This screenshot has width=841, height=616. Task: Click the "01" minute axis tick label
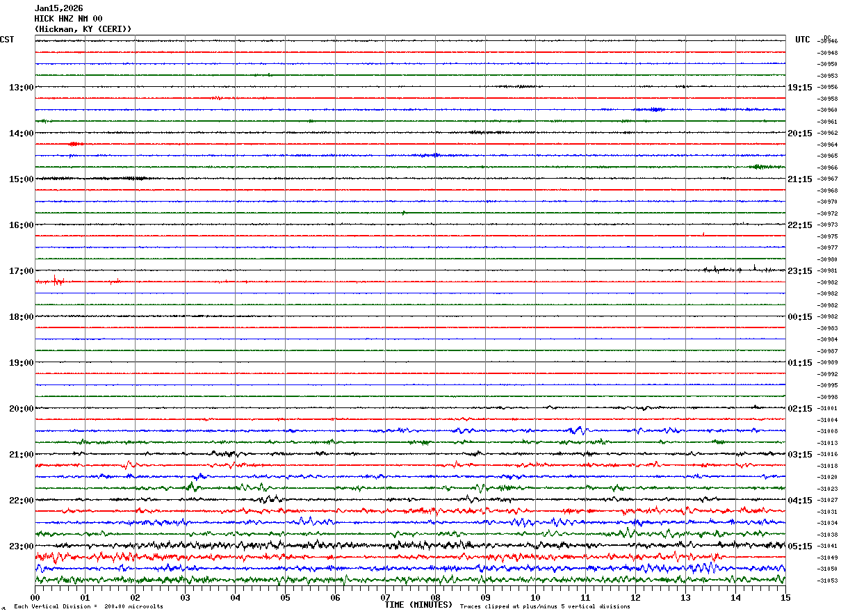[85, 597]
